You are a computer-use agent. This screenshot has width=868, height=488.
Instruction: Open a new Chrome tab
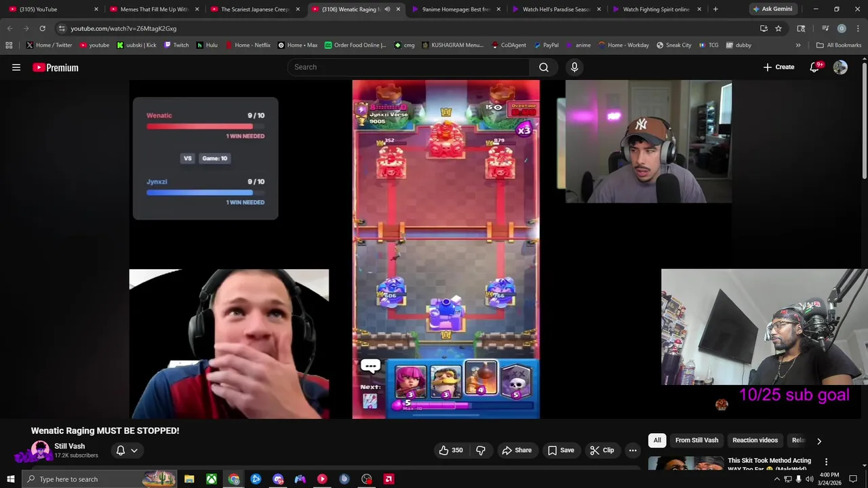[x=715, y=9]
